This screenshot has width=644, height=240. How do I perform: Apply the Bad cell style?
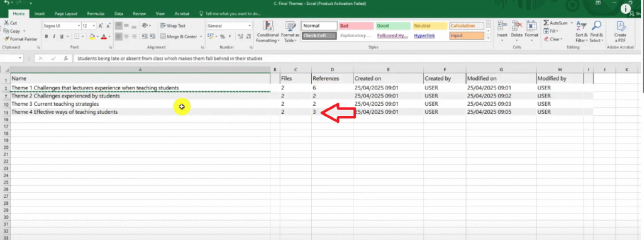[x=356, y=26]
